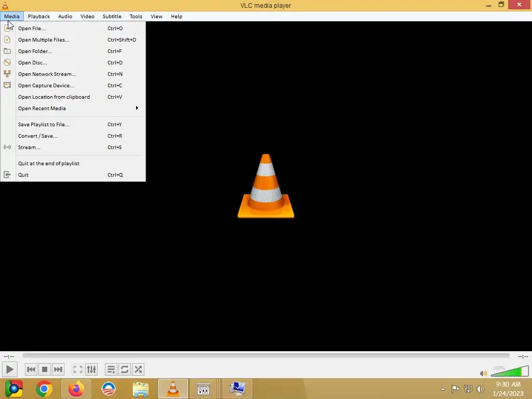Expand the Open Recent Media submenu

click(x=73, y=108)
